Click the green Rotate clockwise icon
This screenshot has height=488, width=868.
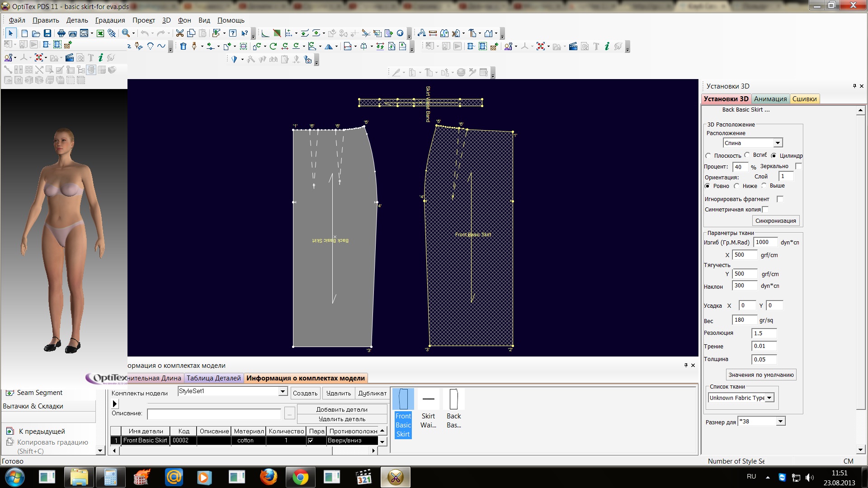click(273, 46)
